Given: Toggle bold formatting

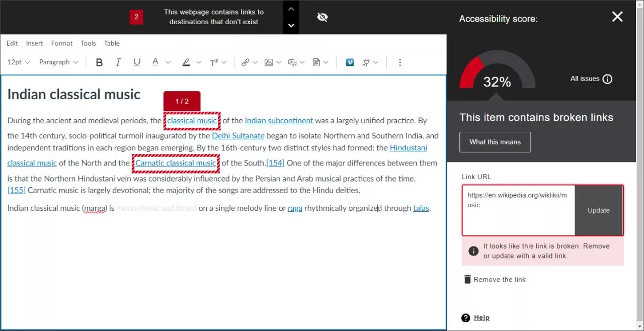Looking at the screenshot, I should (99, 62).
